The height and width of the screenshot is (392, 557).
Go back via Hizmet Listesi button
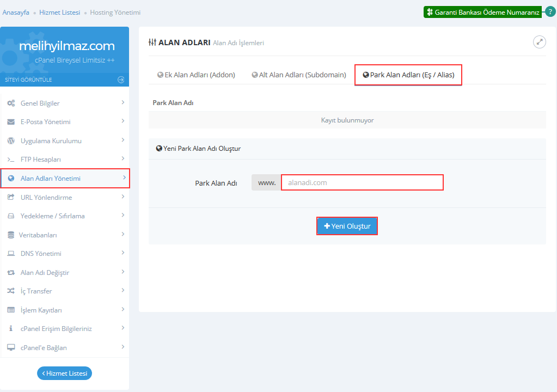coord(64,373)
